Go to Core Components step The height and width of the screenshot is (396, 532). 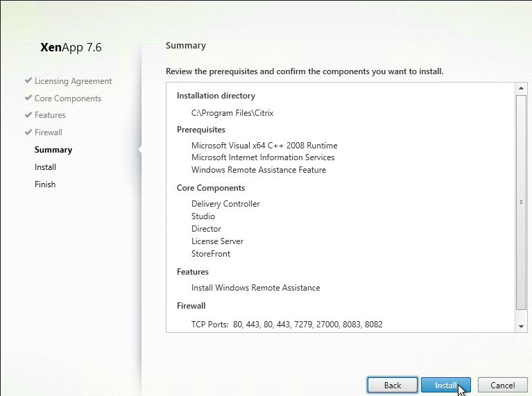click(67, 98)
